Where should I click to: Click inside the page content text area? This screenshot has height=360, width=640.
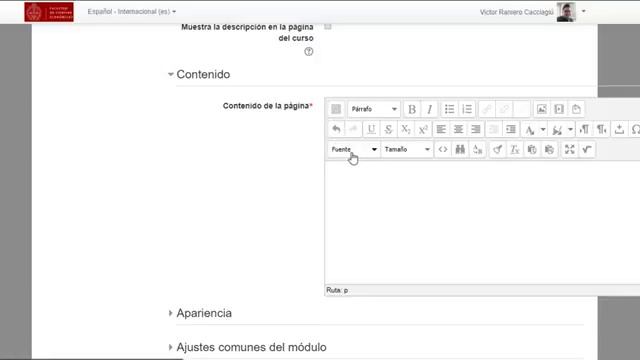[482, 222]
